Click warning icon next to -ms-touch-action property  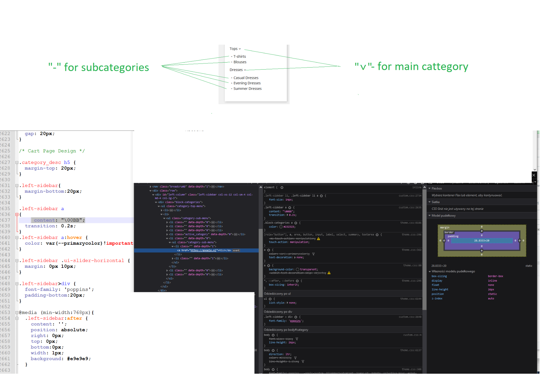click(x=318, y=239)
